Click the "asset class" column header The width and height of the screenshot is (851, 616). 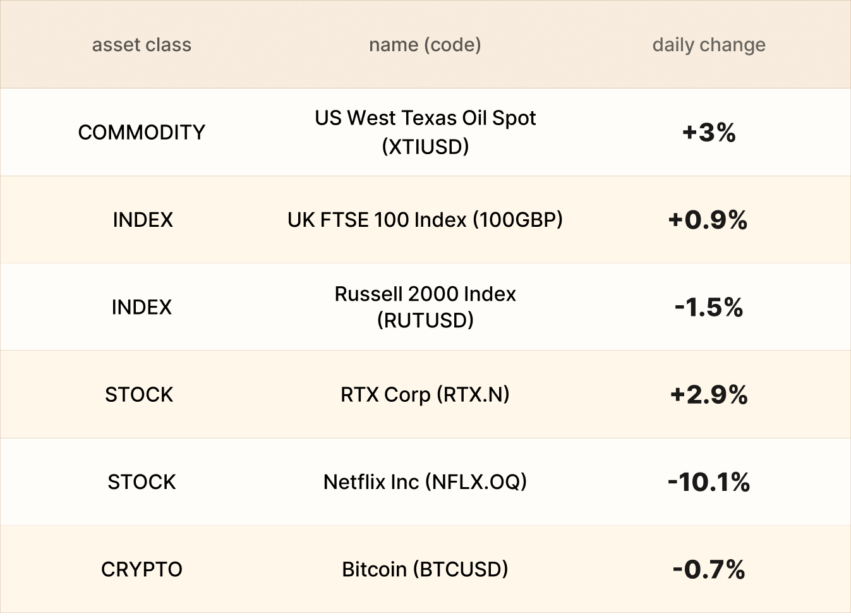coord(142,45)
